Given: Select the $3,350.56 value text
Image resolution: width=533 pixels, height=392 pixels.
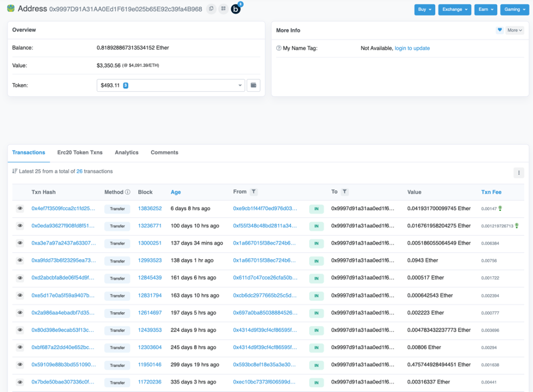Looking at the screenshot, I should (108, 66).
